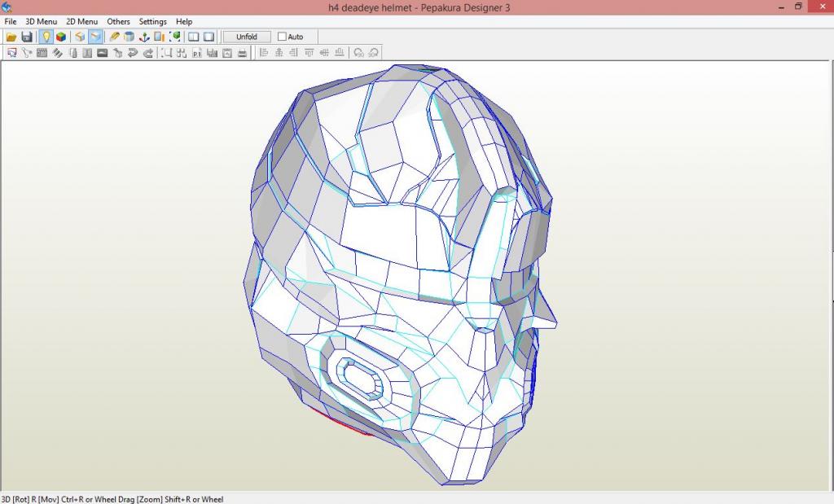Toggle the light bulb lighting icon
The image size is (834, 504).
46,37
